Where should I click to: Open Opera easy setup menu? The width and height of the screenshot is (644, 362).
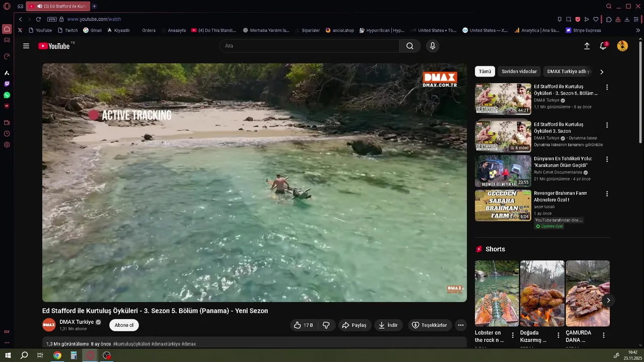click(x=636, y=19)
